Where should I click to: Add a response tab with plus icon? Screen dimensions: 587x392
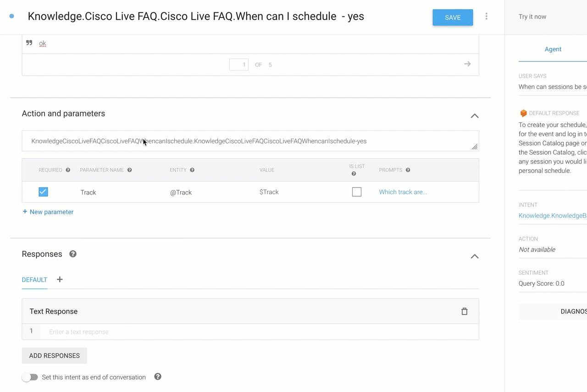(60, 279)
